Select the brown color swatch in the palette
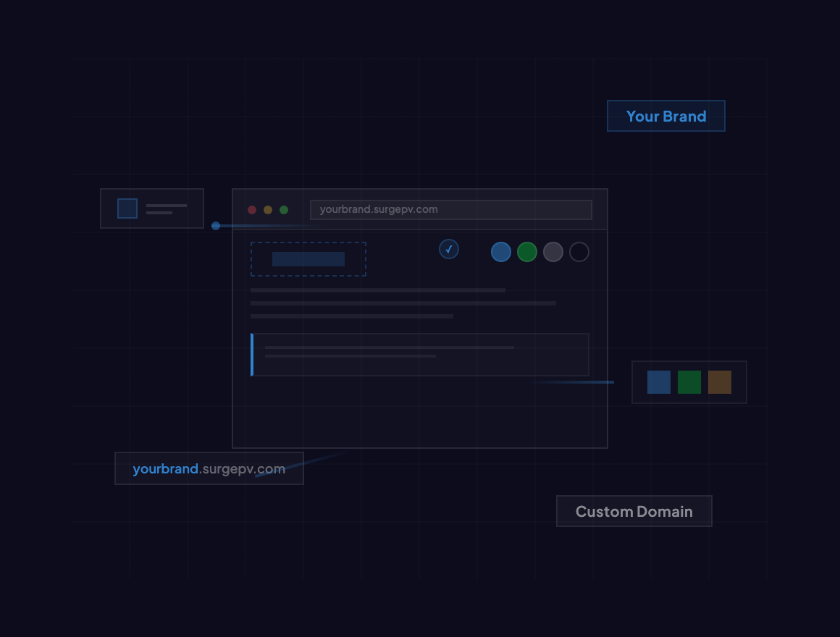The height and width of the screenshot is (637, 840). pos(719,382)
